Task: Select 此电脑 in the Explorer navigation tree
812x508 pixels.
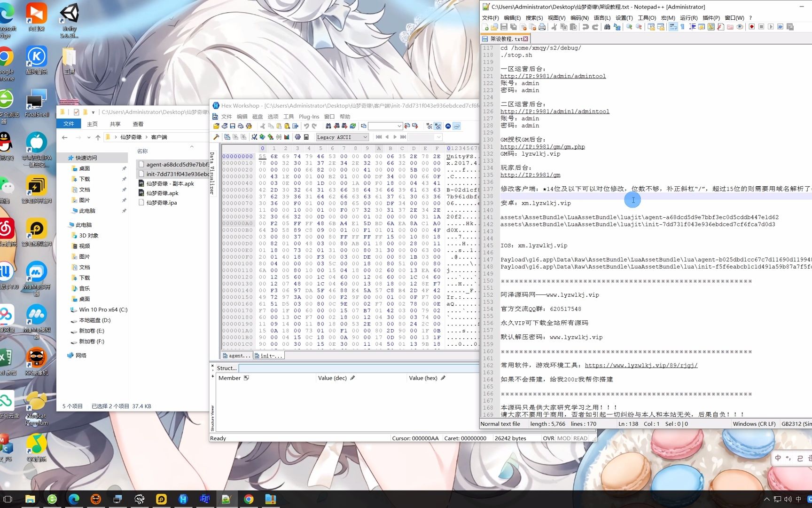Action: coord(84,225)
